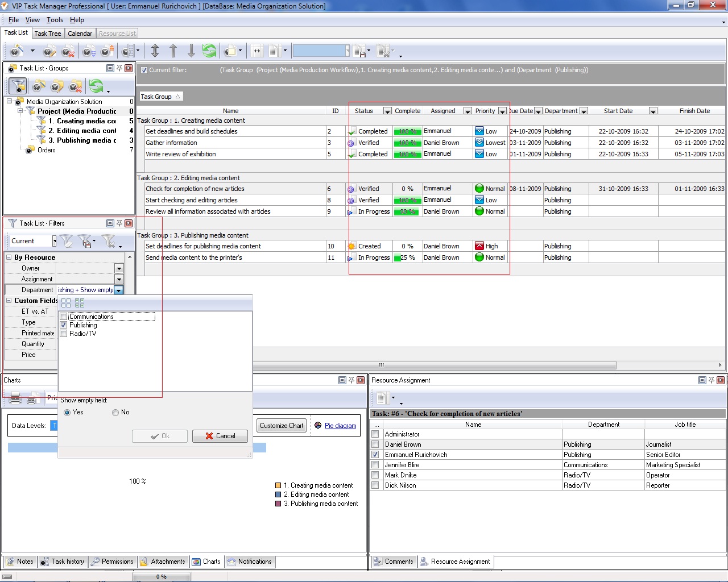Select the No radio button under Show empty field

(115, 412)
